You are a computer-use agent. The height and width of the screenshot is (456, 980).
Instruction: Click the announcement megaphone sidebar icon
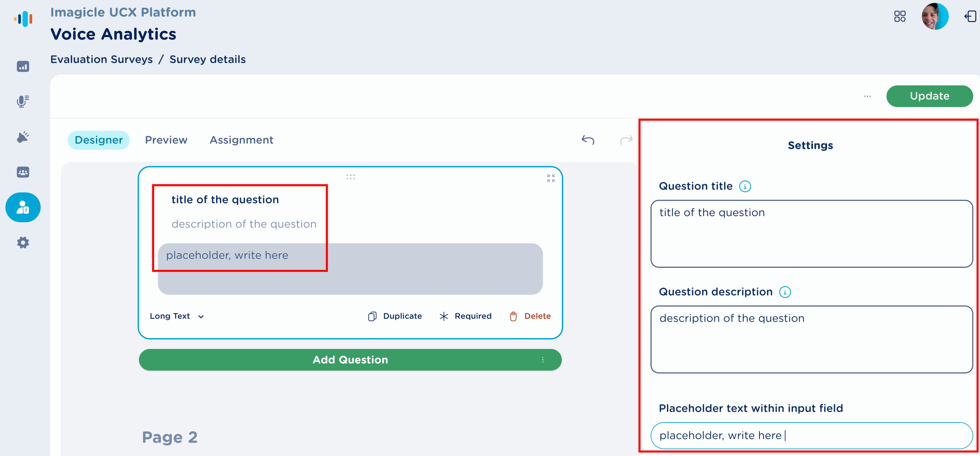23,137
